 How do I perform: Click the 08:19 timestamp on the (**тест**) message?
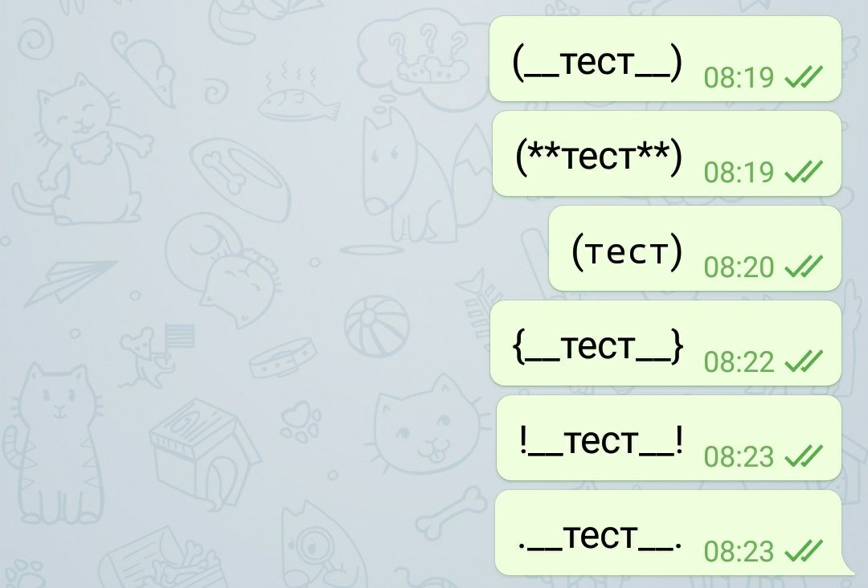click(739, 172)
